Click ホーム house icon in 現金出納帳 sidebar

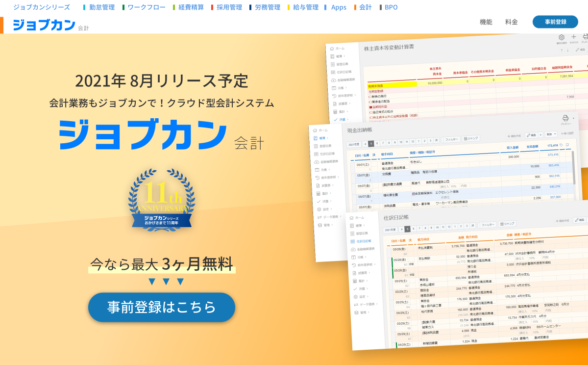pos(315,130)
